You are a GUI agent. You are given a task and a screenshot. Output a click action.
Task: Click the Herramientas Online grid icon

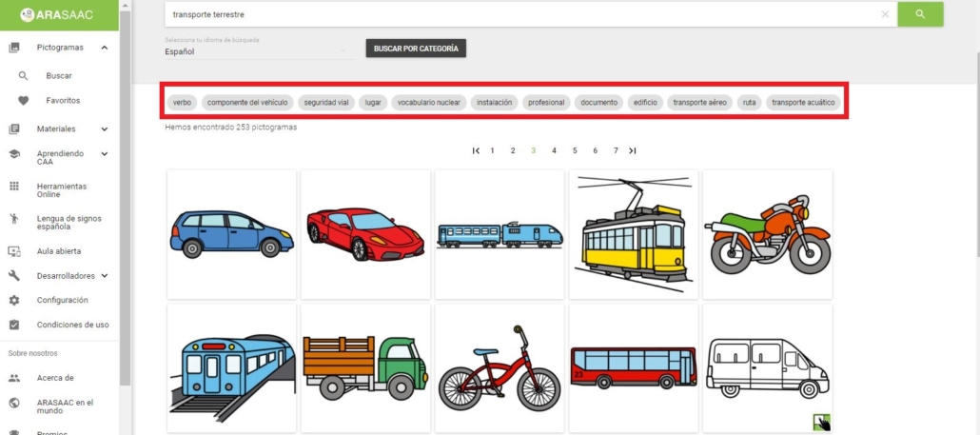coord(14,187)
